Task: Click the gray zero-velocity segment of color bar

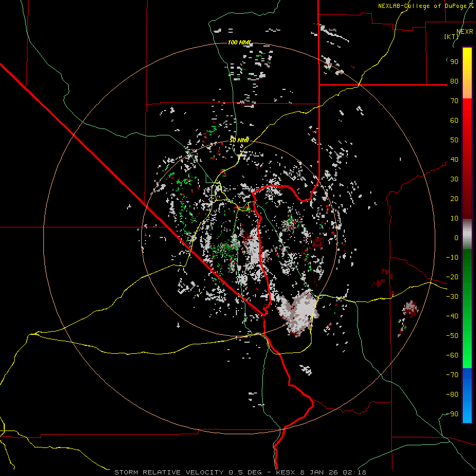Action: coord(467,234)
